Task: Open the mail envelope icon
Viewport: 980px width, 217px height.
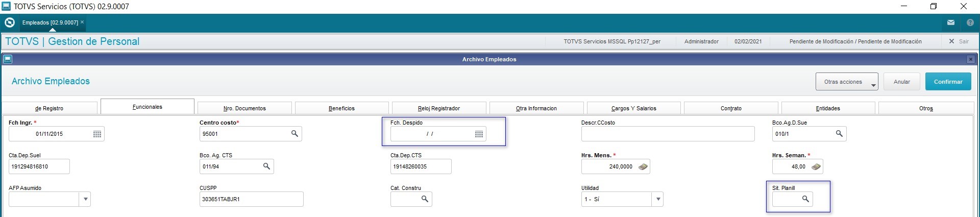Action: (951, 22)
